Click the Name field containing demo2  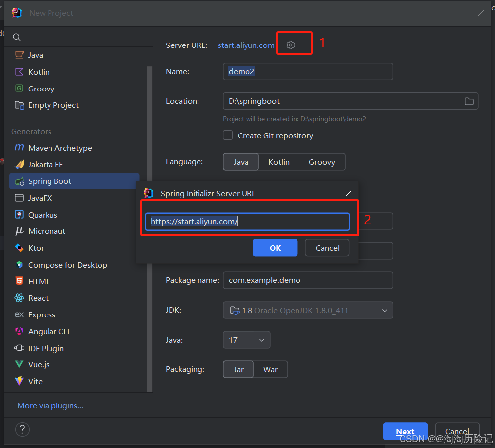click(308, 72)
